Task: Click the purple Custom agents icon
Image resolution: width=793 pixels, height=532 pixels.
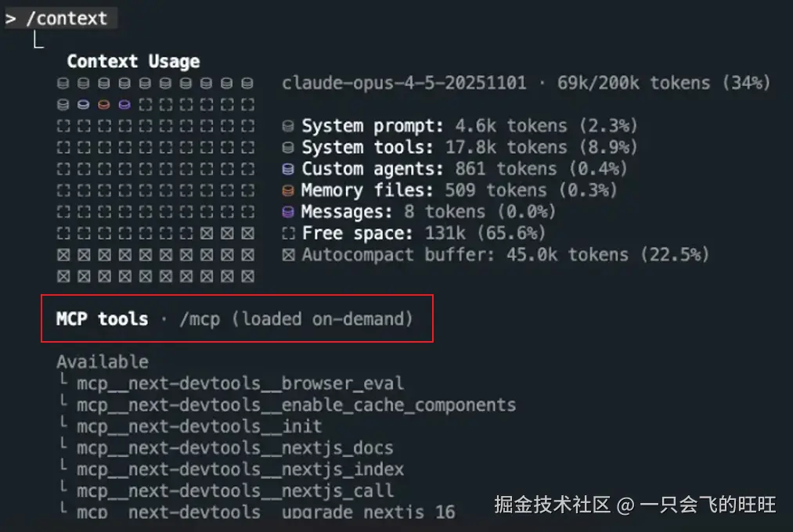Action: pyautogui.click(x=288, y=168)
